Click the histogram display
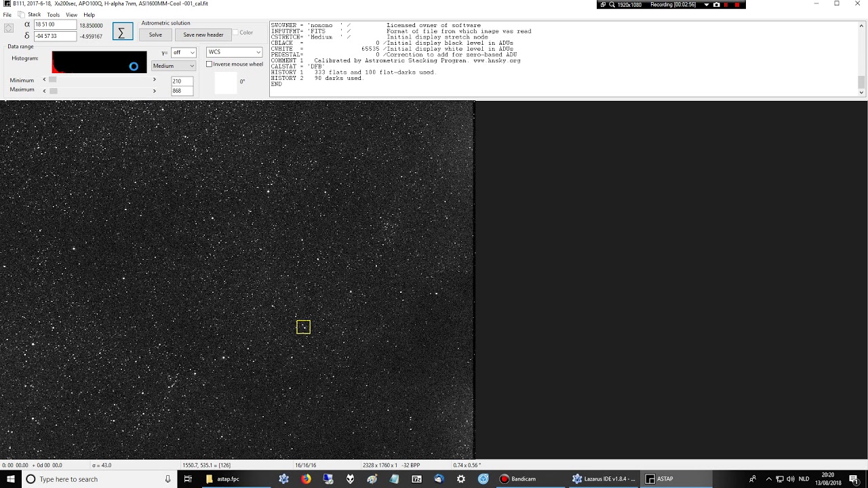The image size is (868, 488). [x=99, y=62]
